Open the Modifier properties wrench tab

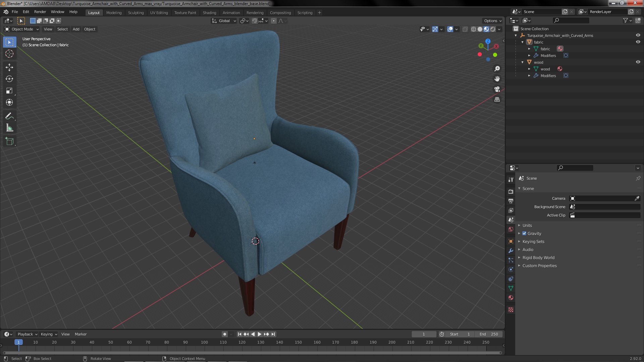pos(511,251)
